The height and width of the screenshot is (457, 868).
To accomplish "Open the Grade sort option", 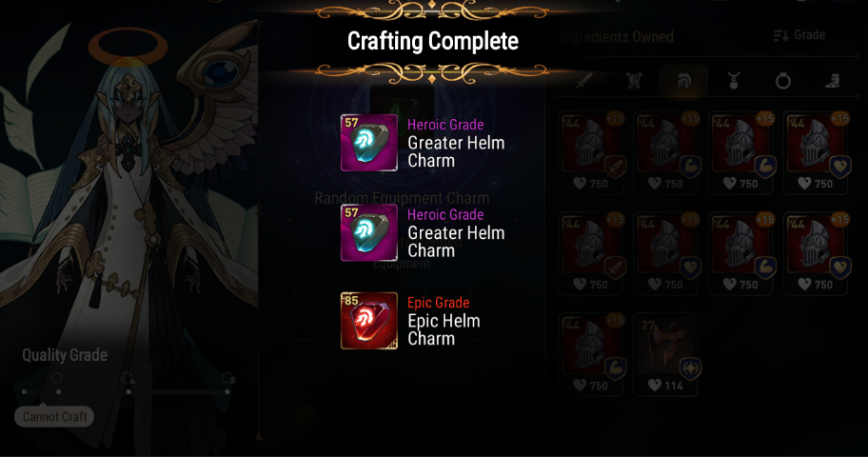I will click(799, 35).
